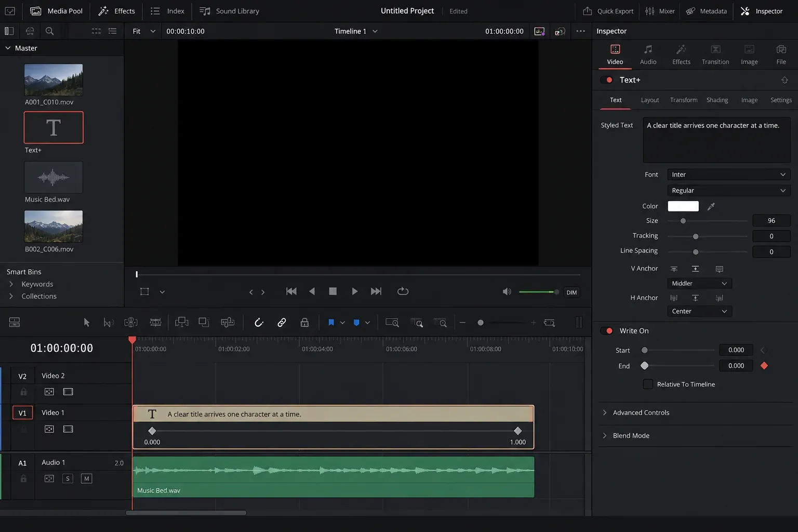Switch to Inspector Audio tab
Image resolution: width=798 pixels, height=532 pixels.
648,55
